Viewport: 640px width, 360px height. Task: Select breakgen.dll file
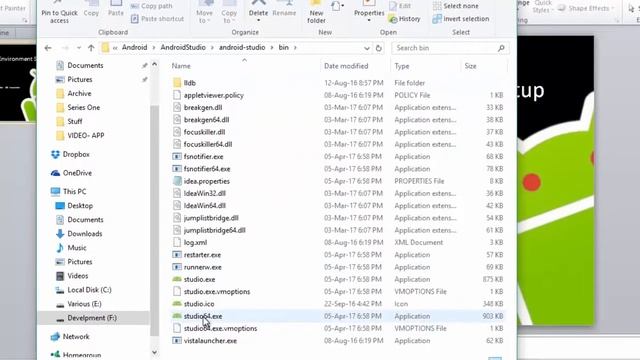[x=203, y=107]
